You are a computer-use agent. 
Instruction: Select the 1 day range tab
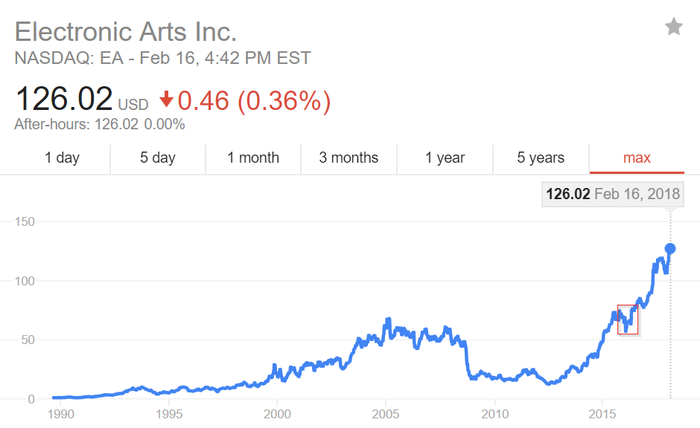coord(62,158)
